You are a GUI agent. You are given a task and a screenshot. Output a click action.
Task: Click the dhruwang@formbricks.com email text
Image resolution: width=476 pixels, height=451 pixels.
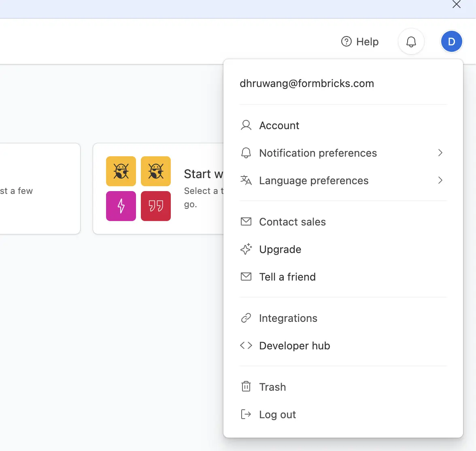[x=307, y=83]
